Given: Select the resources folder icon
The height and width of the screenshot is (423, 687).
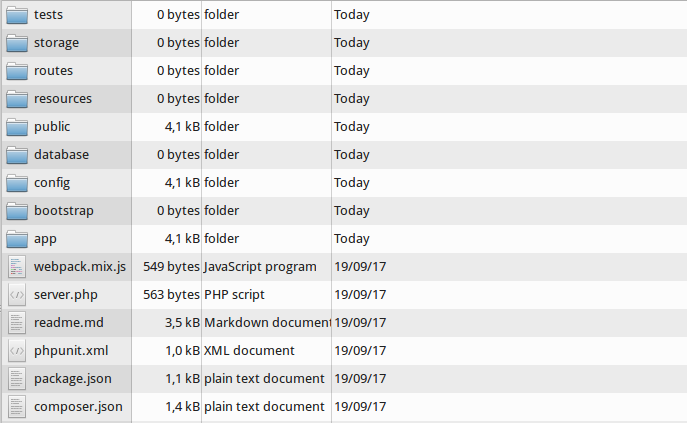Looking at the screenshot, I should coord(17,99).
